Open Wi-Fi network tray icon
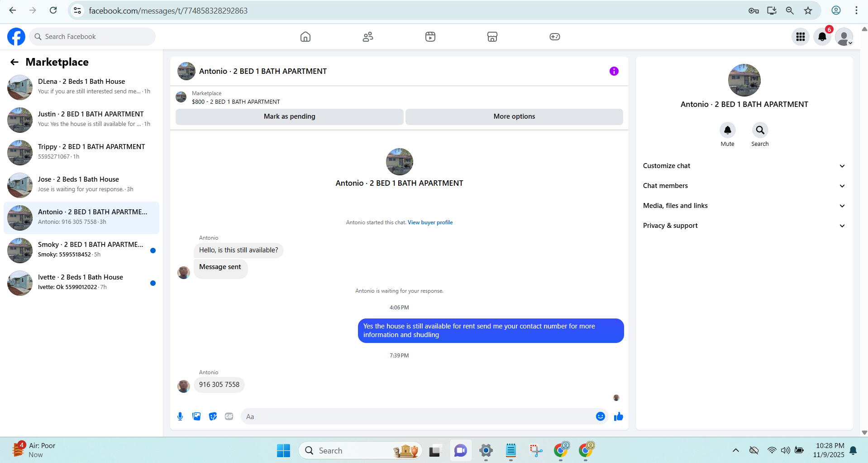The width and height of the screenshot is (868, 463). pos(772,450)
